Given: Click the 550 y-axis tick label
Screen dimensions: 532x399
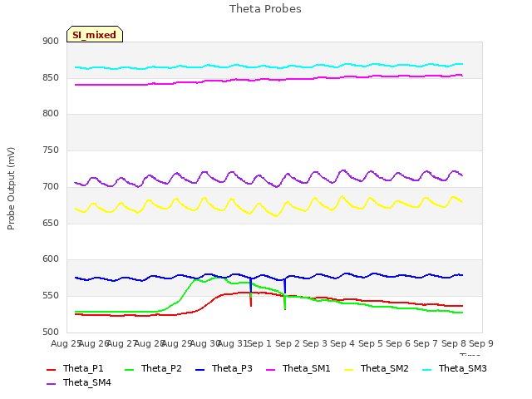Looking at the screenshot, I should tap(51, 296).
